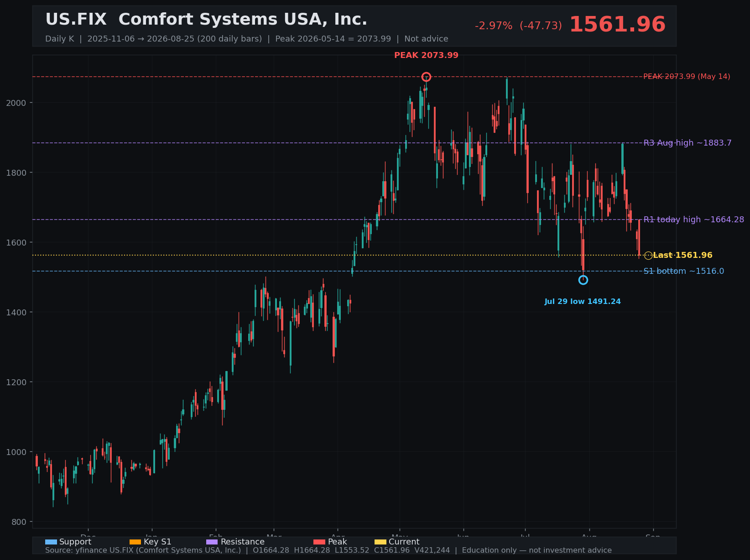Click the "R3 Aug high ~1883.7" resistance label
The height and width of the screenshot is (560, 750).
coord(687,143)
